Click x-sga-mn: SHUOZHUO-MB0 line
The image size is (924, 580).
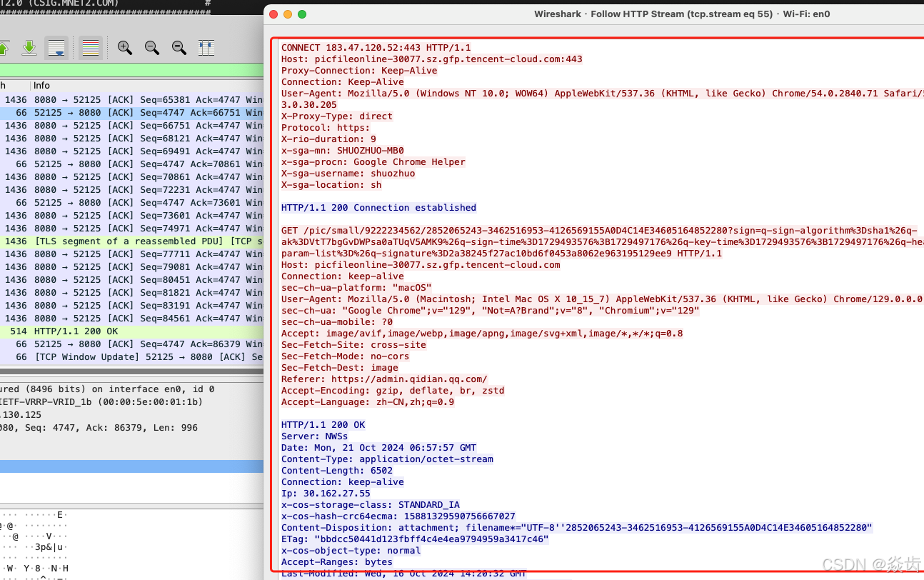(x=343, y=151)
